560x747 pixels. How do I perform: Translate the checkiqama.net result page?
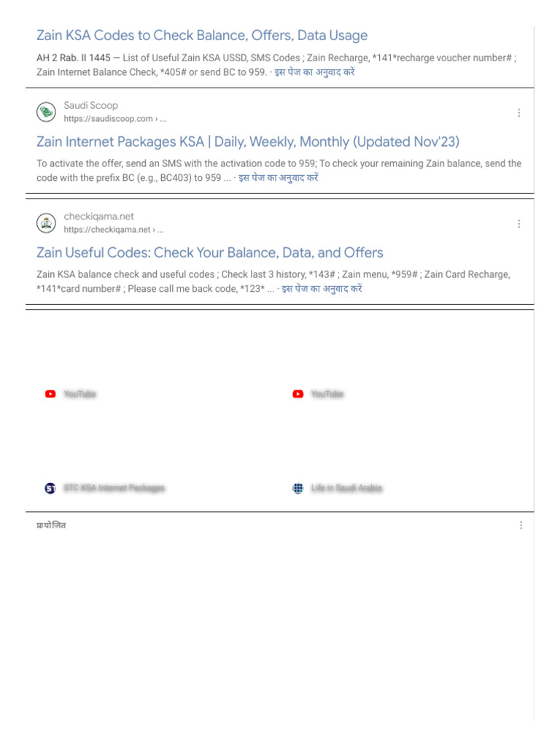(x=322, y=288)
